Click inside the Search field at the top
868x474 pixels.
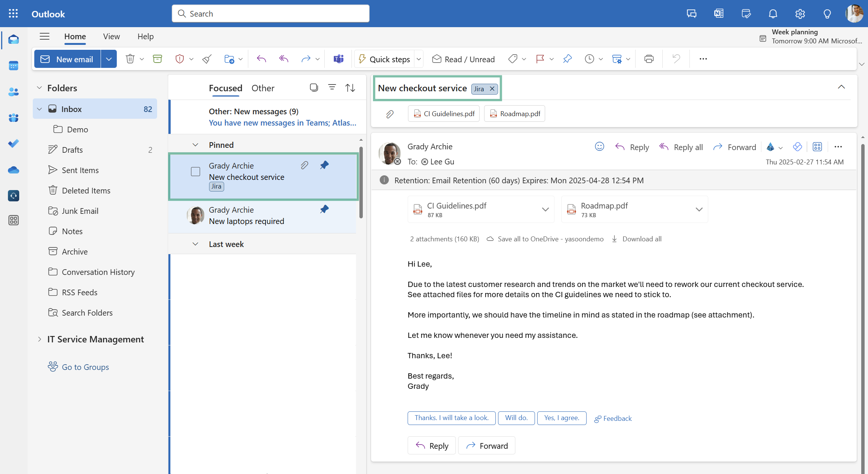click(x=270, y=13)
